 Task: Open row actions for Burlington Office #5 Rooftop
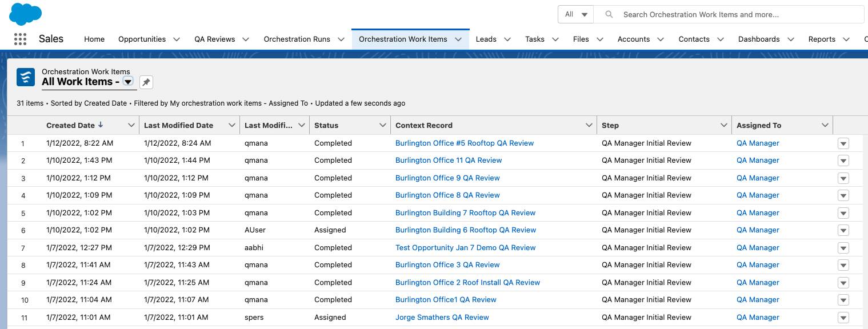pos(843,143)
